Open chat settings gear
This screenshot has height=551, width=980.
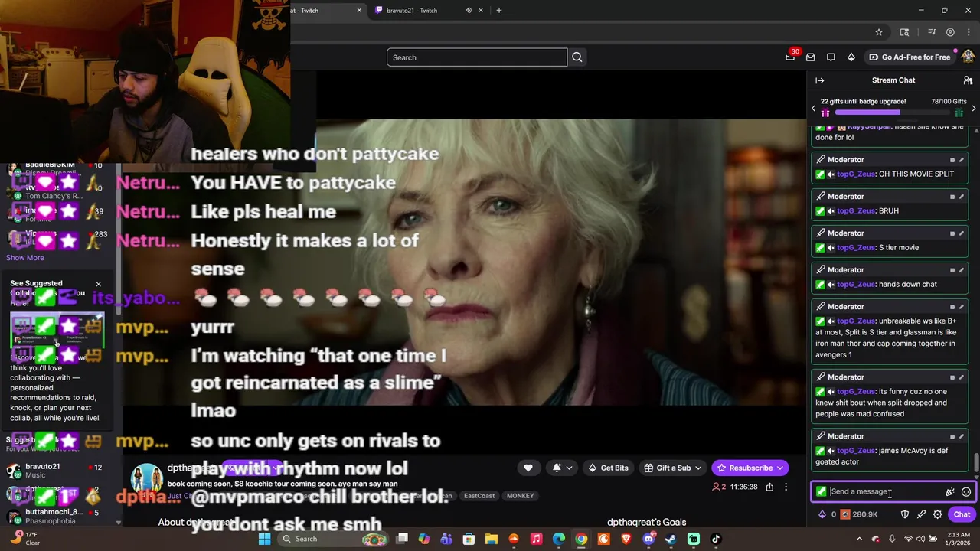(x=937, y=514)
